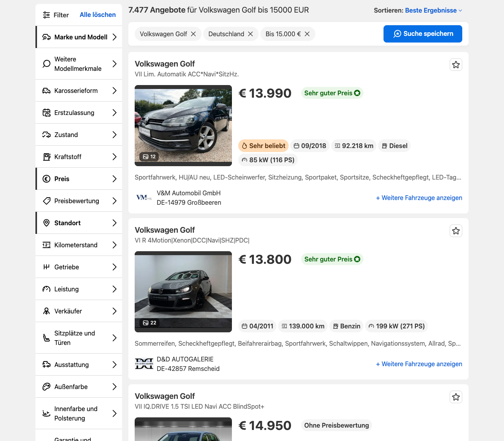Open the Leistung filter row
Viewport: 504px width, 441px height.
click(79, 289)
